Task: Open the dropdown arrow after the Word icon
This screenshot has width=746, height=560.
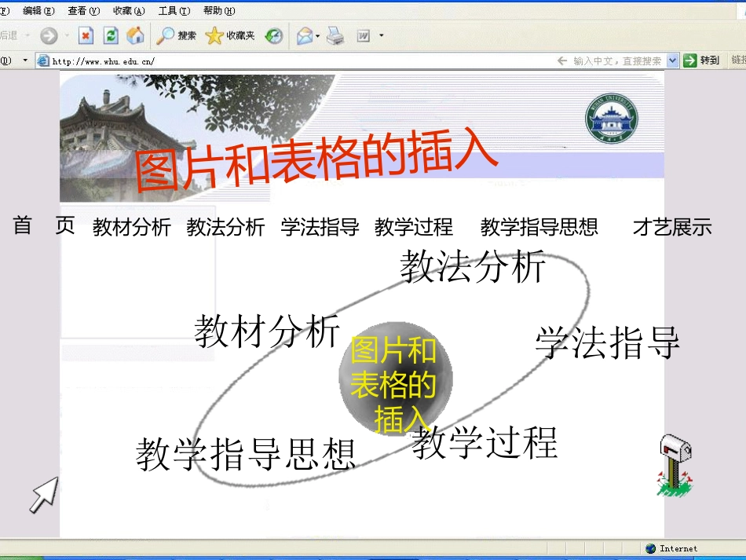Action: (x=381, y=35)
